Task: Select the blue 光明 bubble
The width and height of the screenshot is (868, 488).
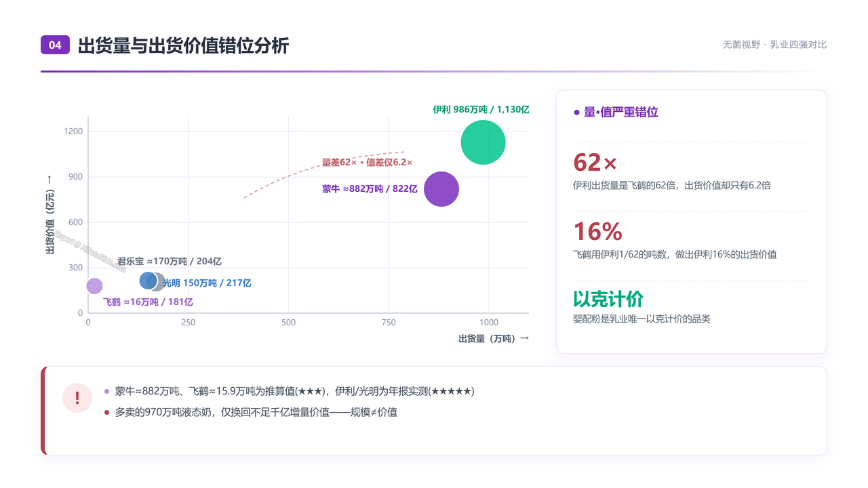Action: point(148,281)
